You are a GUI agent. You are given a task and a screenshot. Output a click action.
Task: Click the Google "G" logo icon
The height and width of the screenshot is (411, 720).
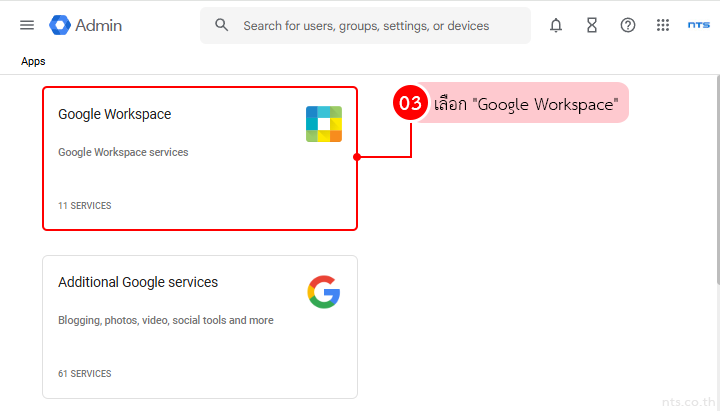tap(323, 292)
